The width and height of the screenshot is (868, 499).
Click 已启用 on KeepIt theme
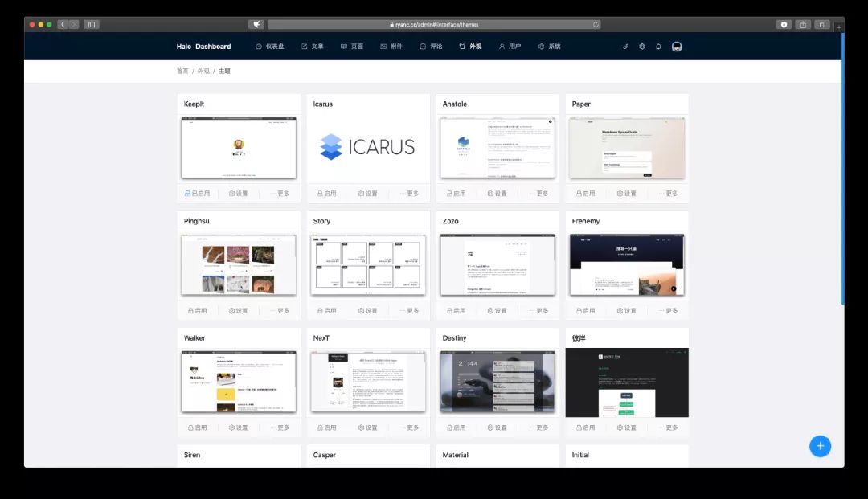click(x=197, y=194)
